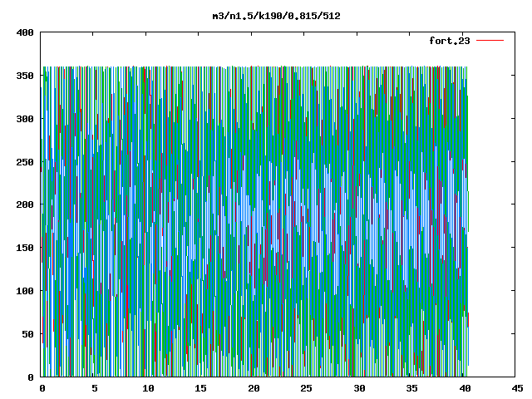Click the red legend line sample
Image resolution: width=532 pixels, height=399 pixels.
point(490,41)
